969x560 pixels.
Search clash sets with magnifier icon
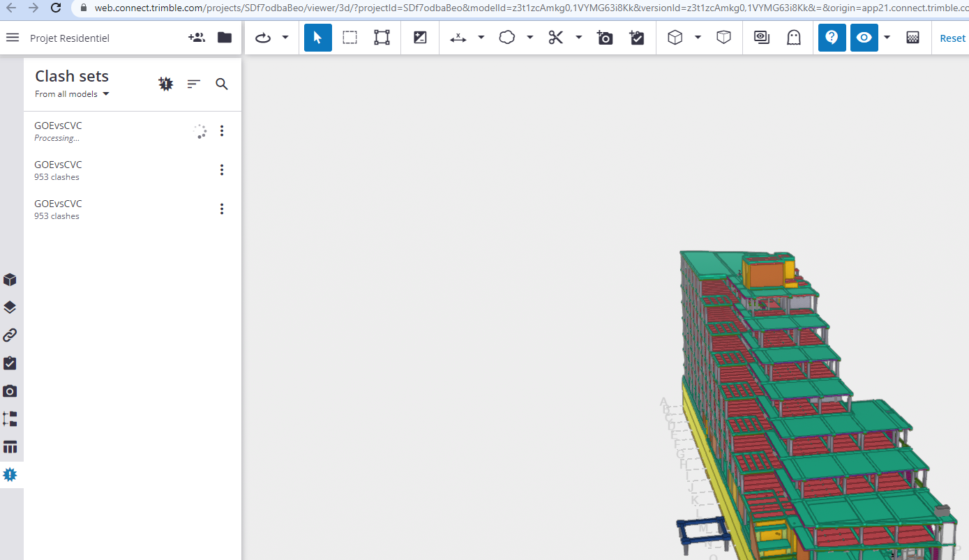click(222, 84)
